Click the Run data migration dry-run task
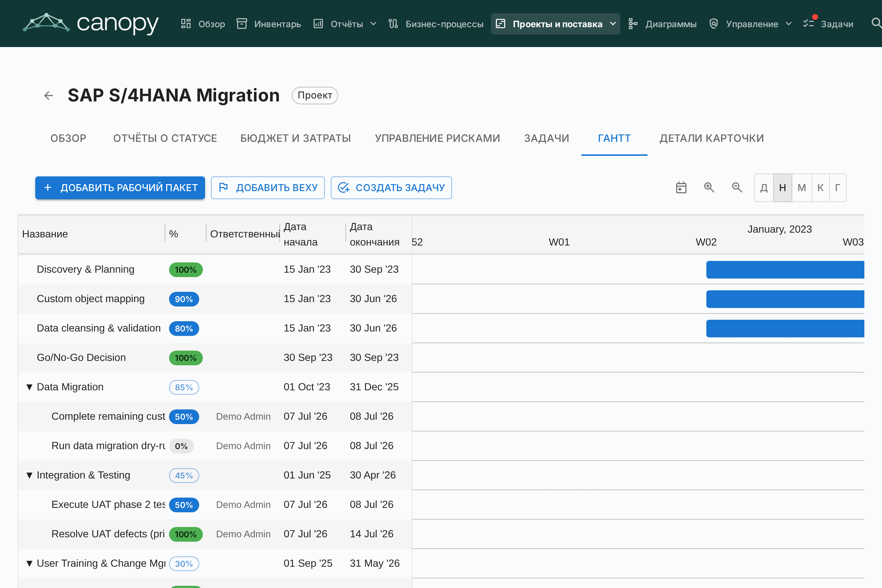Viewport: 882px width, 588px height. click(x=108, y=445)
